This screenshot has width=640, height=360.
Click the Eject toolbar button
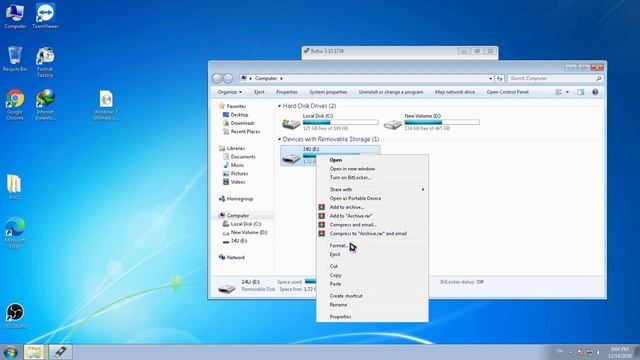click(x=259, y=92)
